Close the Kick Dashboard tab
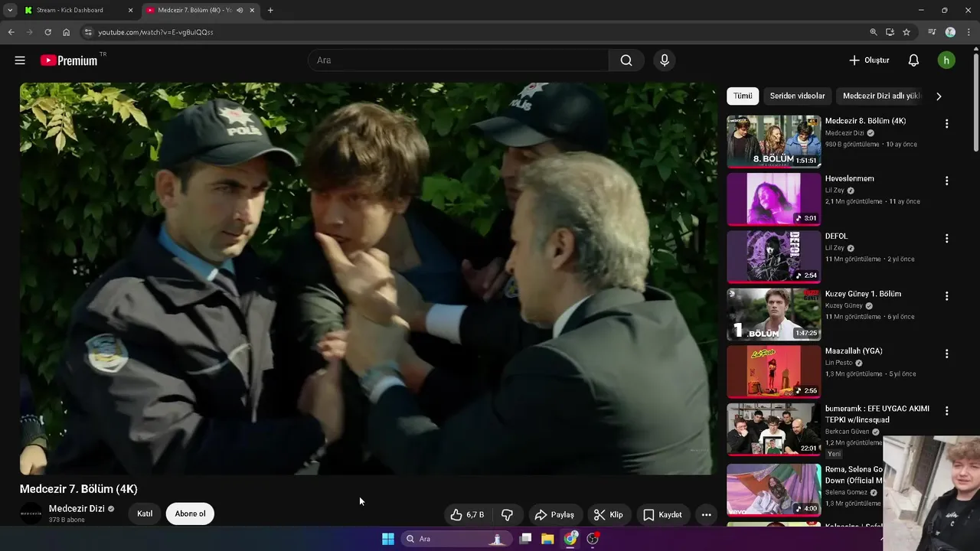 [x=130, y=10]
